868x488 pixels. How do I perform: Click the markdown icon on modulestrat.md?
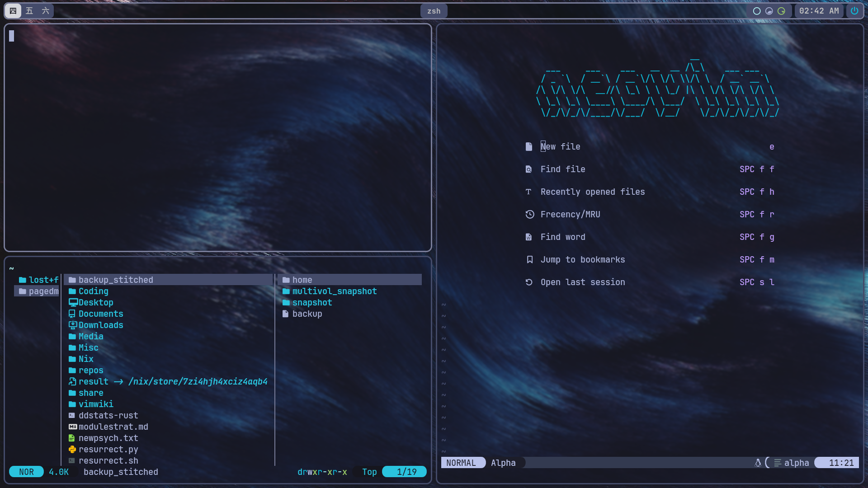(x=72, y=427)
